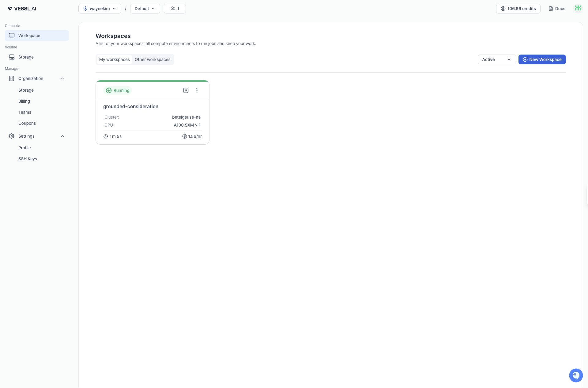Click the VESSL AI logo icon
Screen dimensions: 588x388
(x=10, y=9)
